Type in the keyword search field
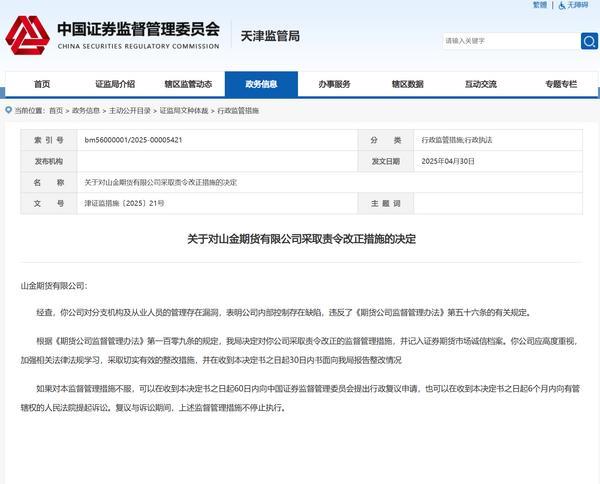This screenshot has height=484, width=600. 510,41
